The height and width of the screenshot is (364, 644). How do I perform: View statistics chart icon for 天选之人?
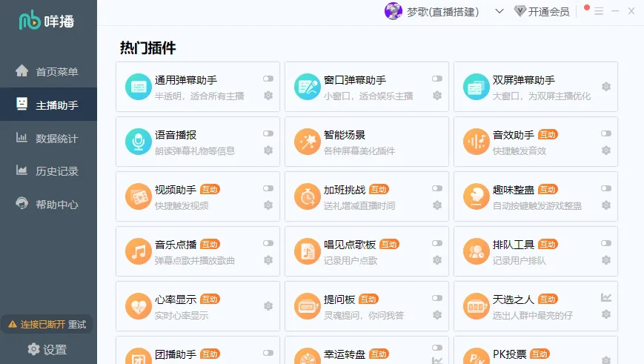coord(605,297)
